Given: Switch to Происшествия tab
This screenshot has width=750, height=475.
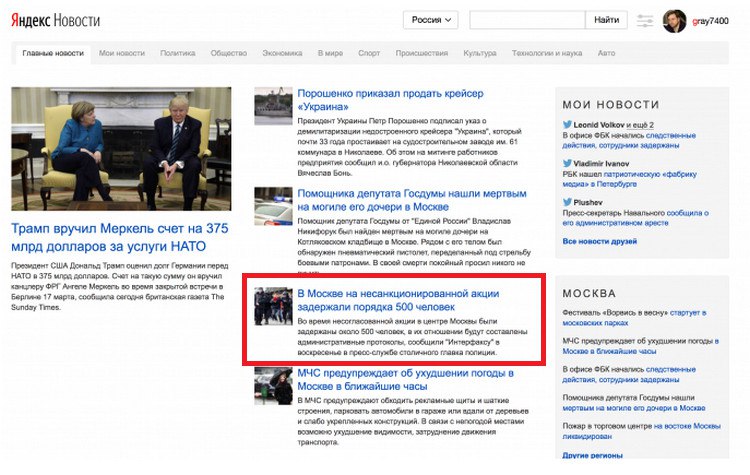Looking at the screenshot, I should [x=422, y=53].
